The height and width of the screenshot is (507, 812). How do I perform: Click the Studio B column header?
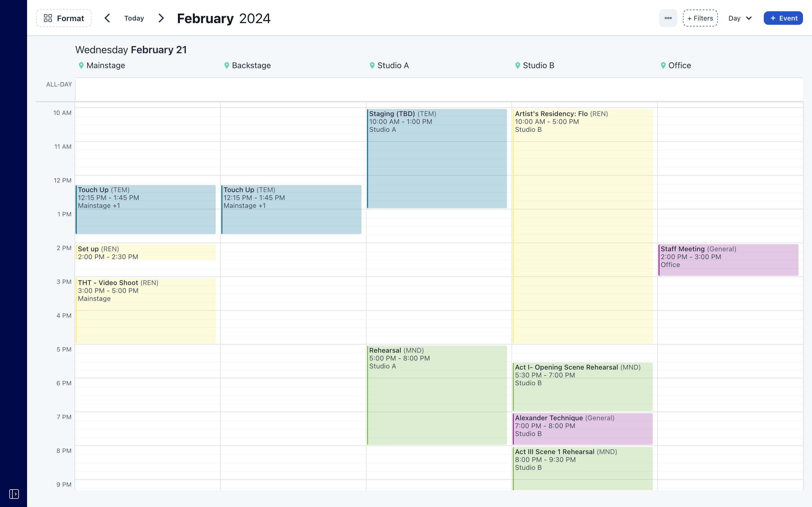click(x=538, y=65)
